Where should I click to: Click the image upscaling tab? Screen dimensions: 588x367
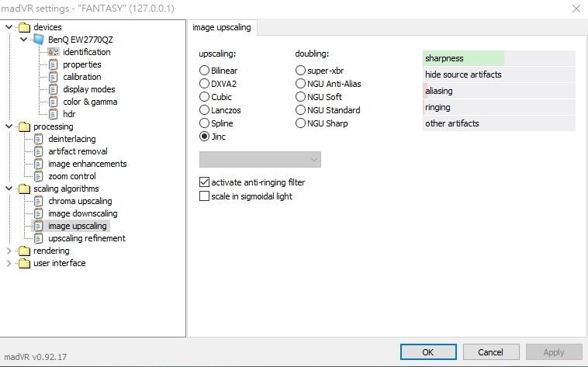(222, 27)
